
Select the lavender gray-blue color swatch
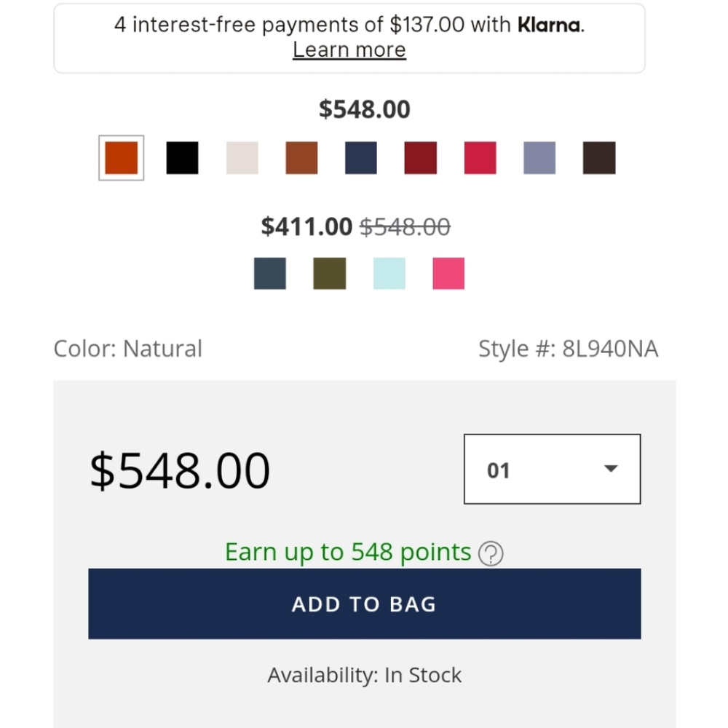click(539, 158)
